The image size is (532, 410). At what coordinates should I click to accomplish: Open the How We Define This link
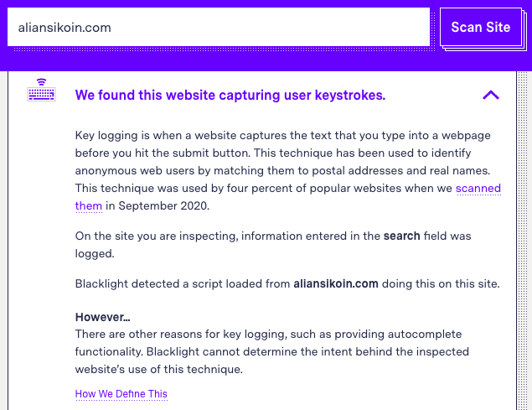click(121, 394)
